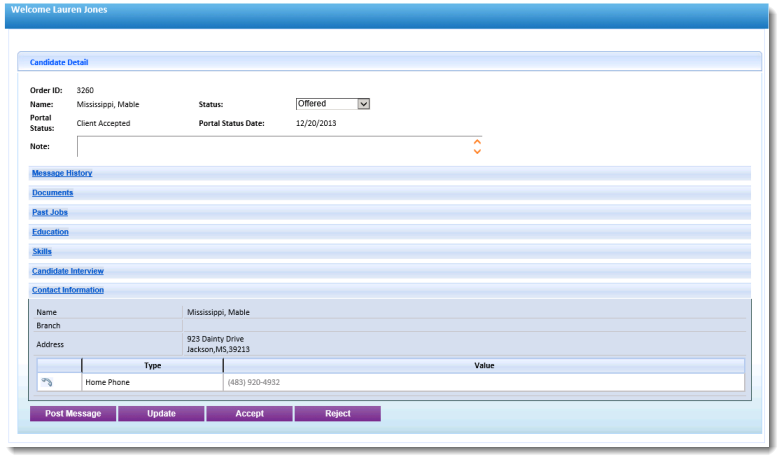Image resolution: width=784 pixels, height=462 pixels.
Task: Click the Candidate Detail panel header
Action: pyautogui.click(x=59, y=62)
